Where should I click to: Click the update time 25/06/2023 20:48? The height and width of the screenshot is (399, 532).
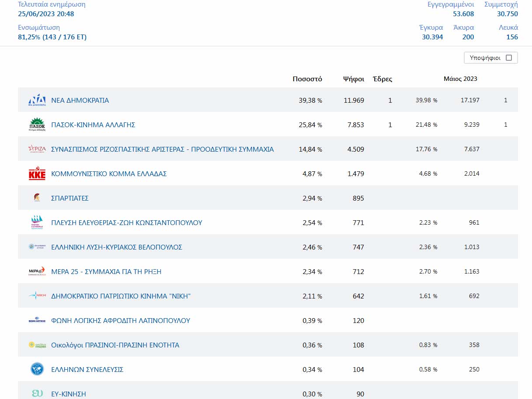coord(46,14)
